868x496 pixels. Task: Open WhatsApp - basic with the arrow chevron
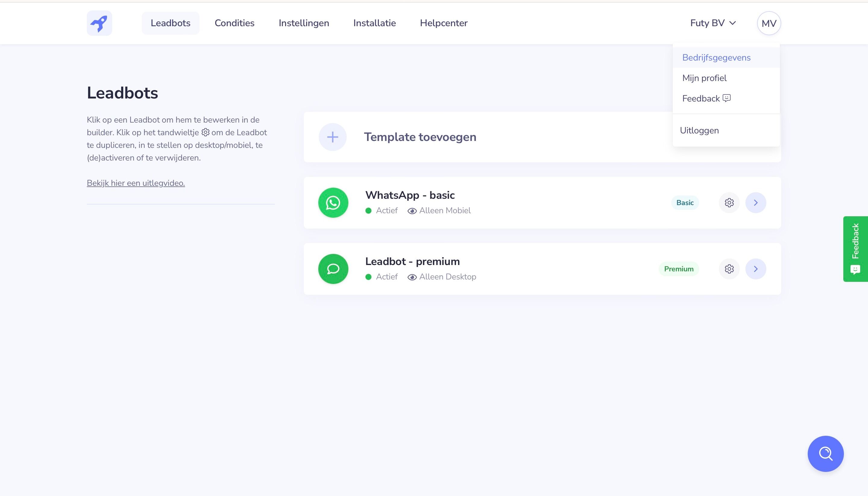click(x=756, y=202)
